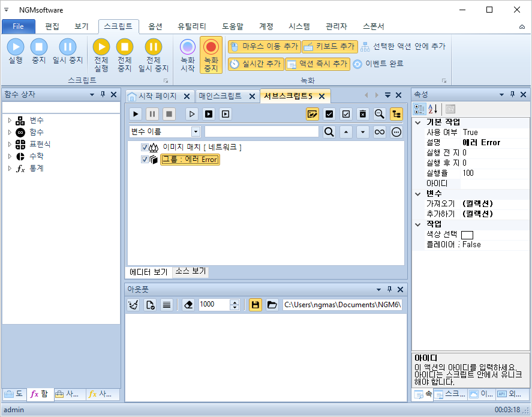The height and width of the screenshot is (417, 532).
Task: Toggle the categorized view in the 속성 panel
Action: click(419, 109)
